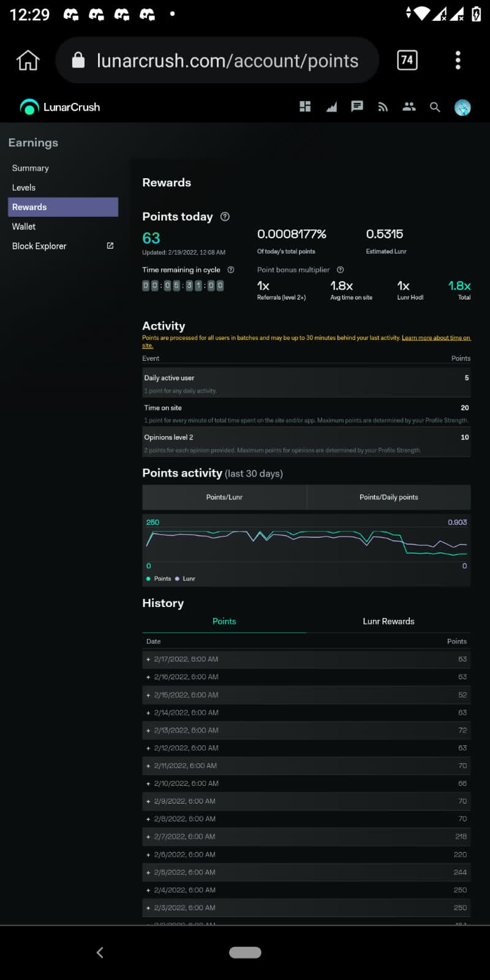490x980 pixels.
Task: Tap the lock icon in the address bar
Action: coord(78,60)
